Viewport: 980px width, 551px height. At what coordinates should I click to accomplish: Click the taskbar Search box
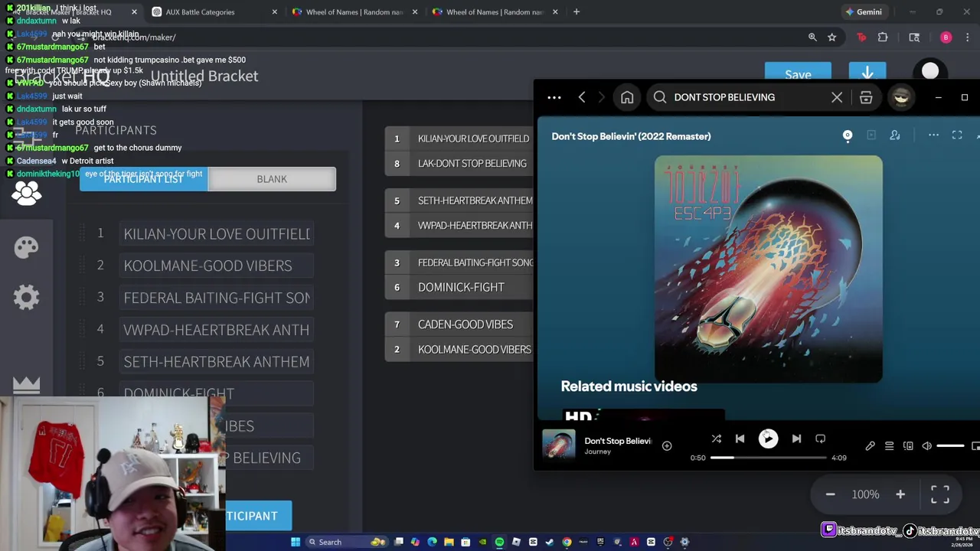coord(346,542)
